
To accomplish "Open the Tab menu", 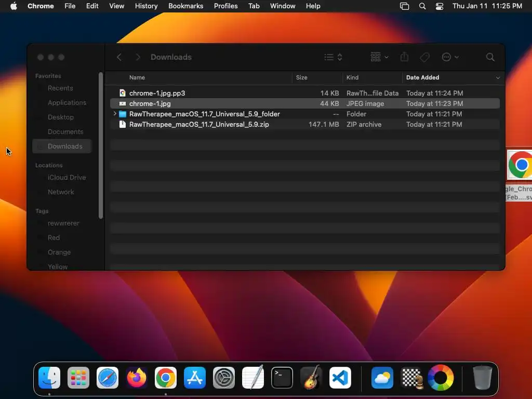I will pyautogui.click(x=254, y=6).
